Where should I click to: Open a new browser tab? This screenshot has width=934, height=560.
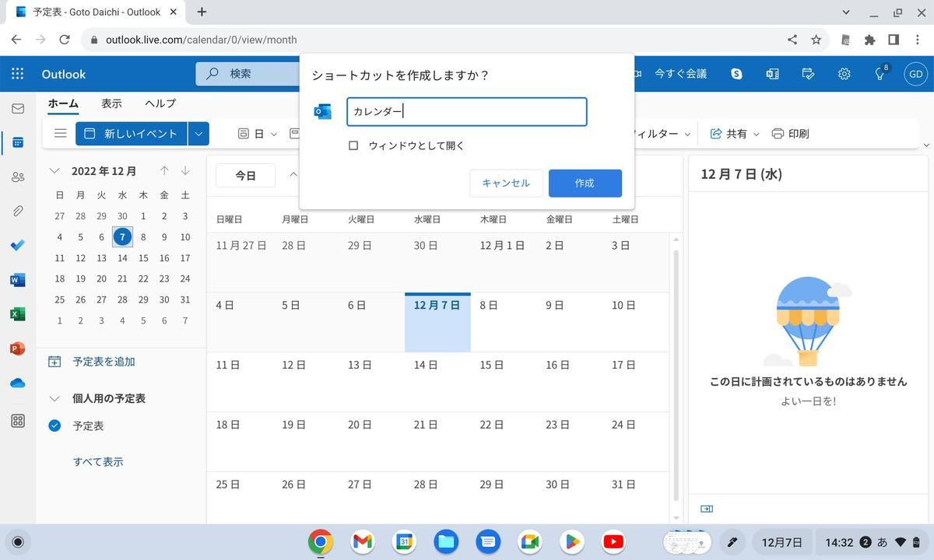(x=202, y=12)
